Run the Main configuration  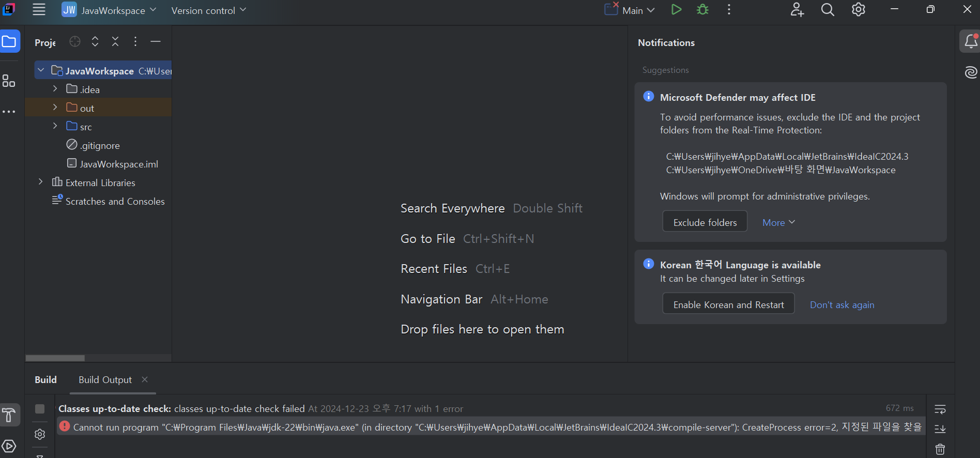[x=676, y=10]
